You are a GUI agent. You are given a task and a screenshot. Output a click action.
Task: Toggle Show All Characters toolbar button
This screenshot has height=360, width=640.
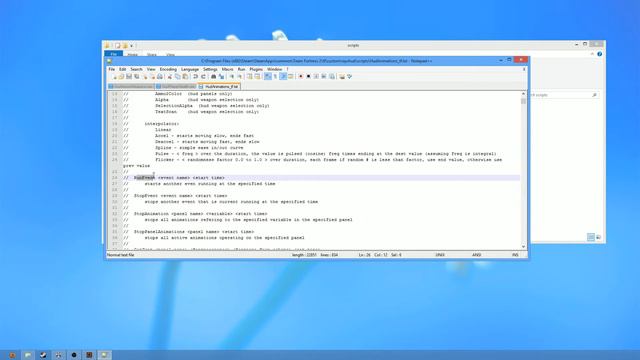275,77
